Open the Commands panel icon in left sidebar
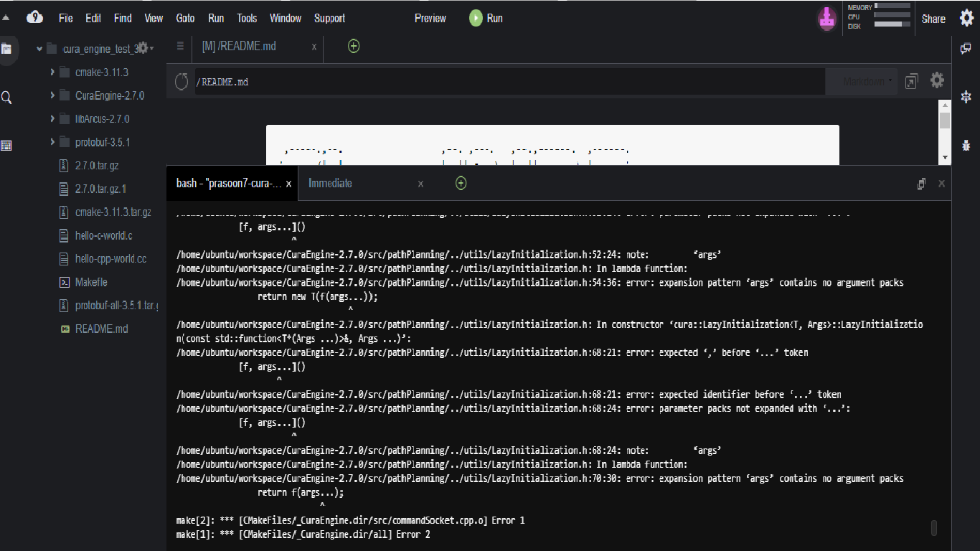 coord(8,145)
